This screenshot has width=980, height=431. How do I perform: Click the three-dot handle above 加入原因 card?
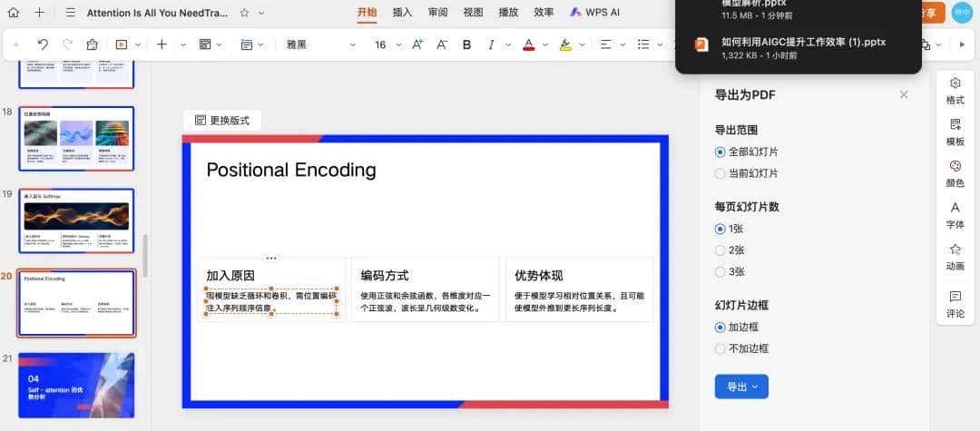pyautogui.click(x=271, y=258)
